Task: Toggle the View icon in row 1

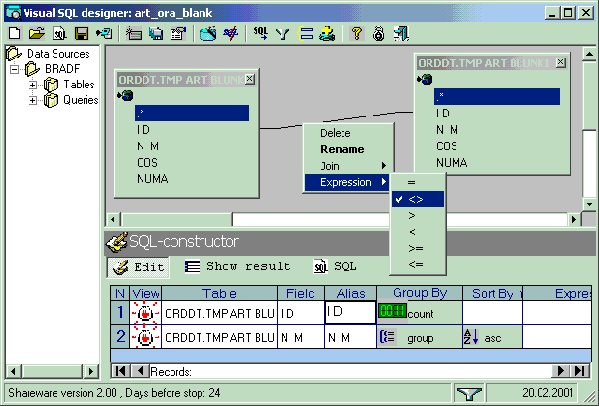Action: (x=145, y=313)
